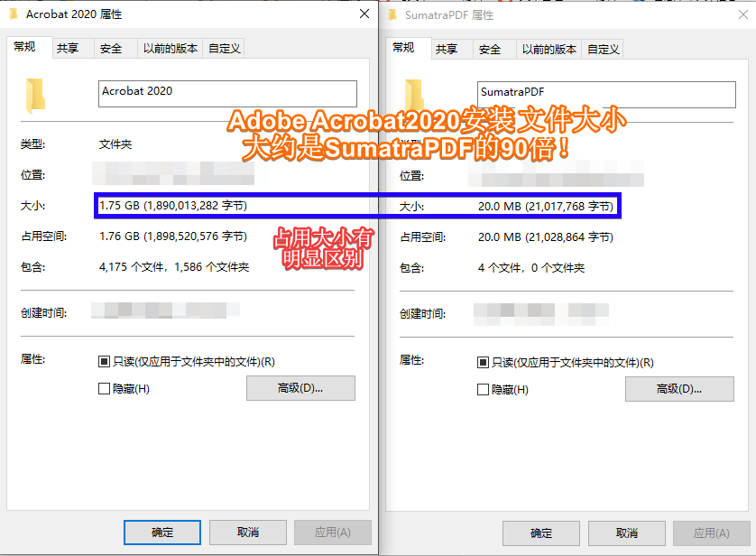Viewport: 756px width, 556px height.
Task: Click size on disk 20.0 MB (21,028,864 字节)
Action: 545,237
